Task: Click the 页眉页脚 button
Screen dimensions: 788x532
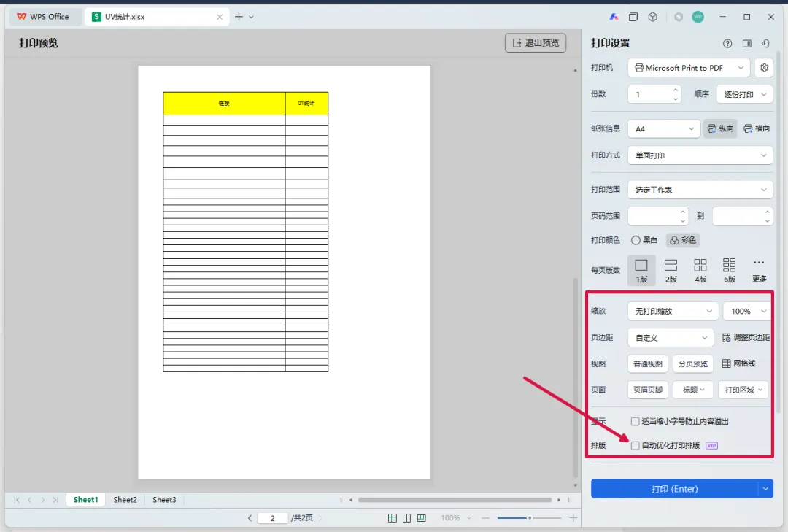Action: coord(648,390)
